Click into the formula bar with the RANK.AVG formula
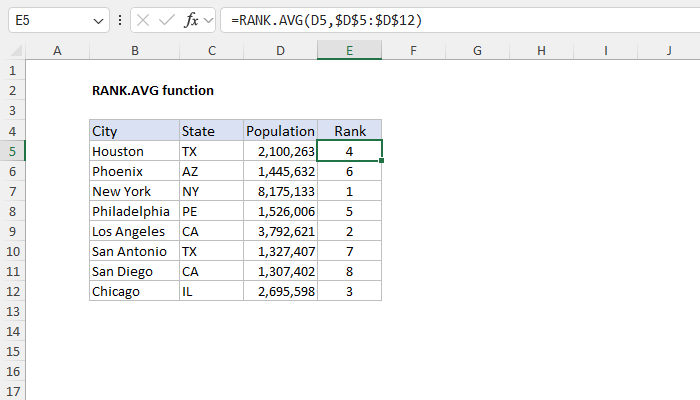This screenshot has width=700, height=400. pyautogui.click(x=460, y=20)
